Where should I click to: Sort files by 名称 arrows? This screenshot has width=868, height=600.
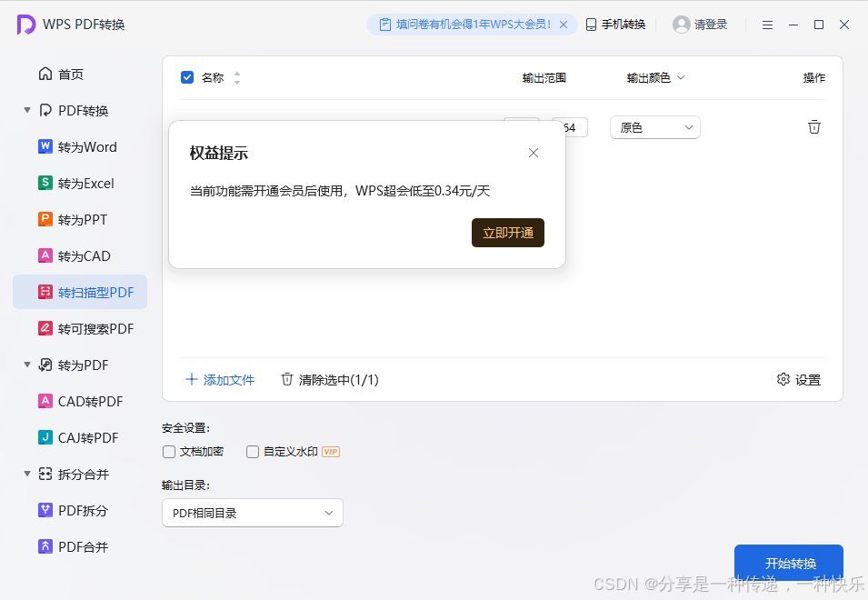coord(237,78)
